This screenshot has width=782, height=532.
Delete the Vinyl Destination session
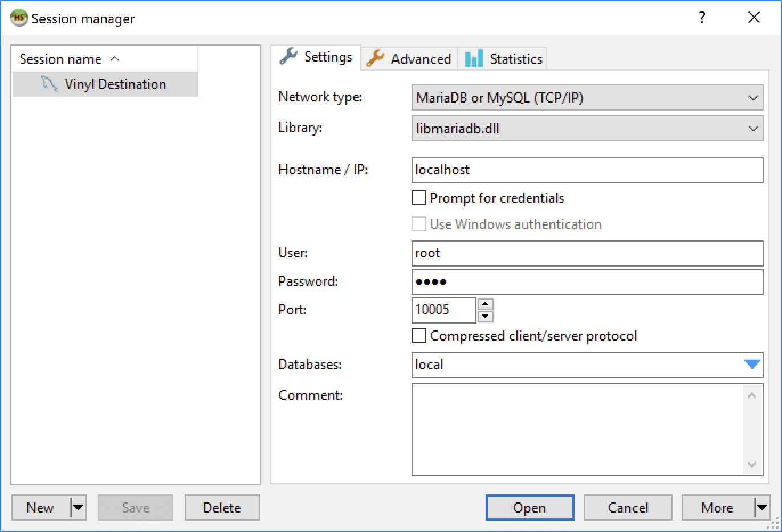[x=222, y=508]
